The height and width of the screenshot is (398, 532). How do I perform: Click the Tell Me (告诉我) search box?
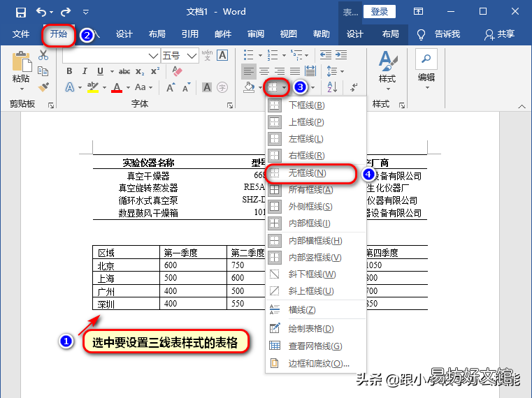coord(439,34)
